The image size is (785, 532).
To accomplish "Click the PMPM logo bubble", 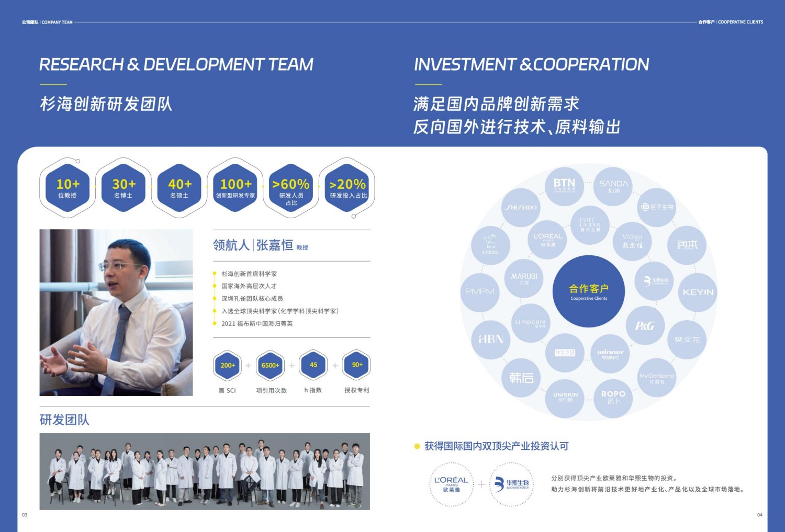I will (480, 292).
